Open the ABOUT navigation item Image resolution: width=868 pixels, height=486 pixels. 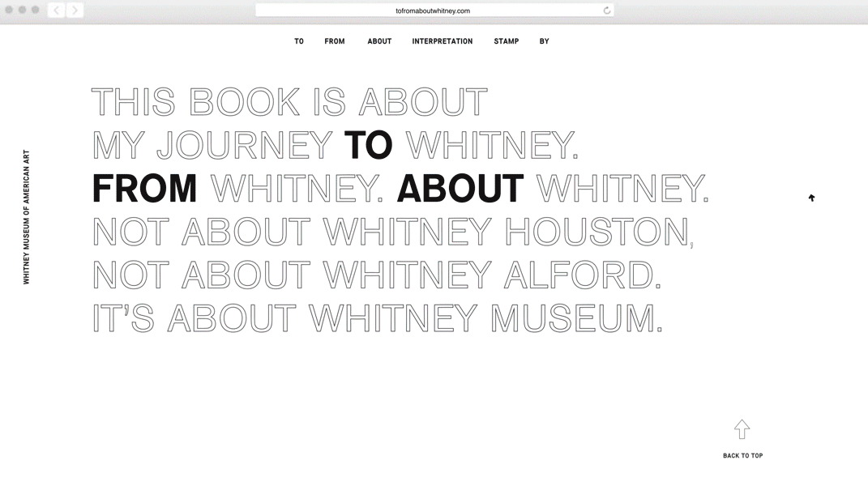[x=379, y=41]
